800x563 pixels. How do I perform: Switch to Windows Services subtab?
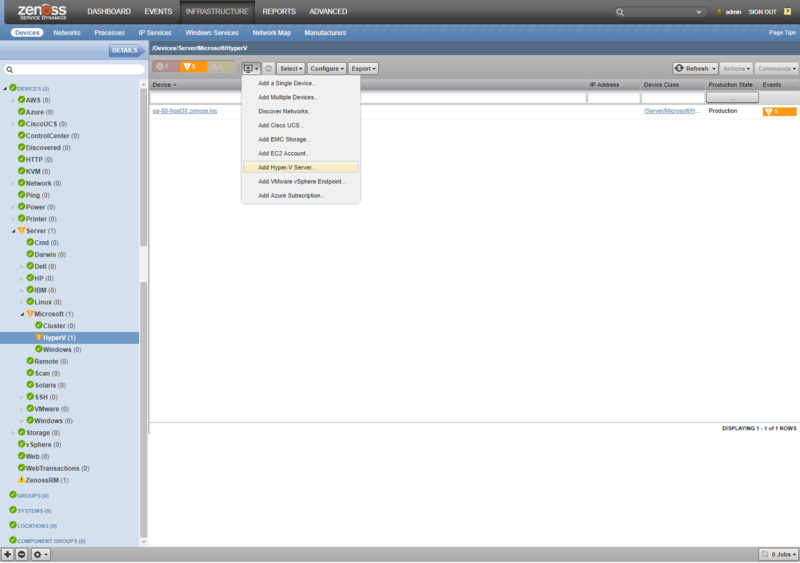pyautogui.click(x=212, y=33)
